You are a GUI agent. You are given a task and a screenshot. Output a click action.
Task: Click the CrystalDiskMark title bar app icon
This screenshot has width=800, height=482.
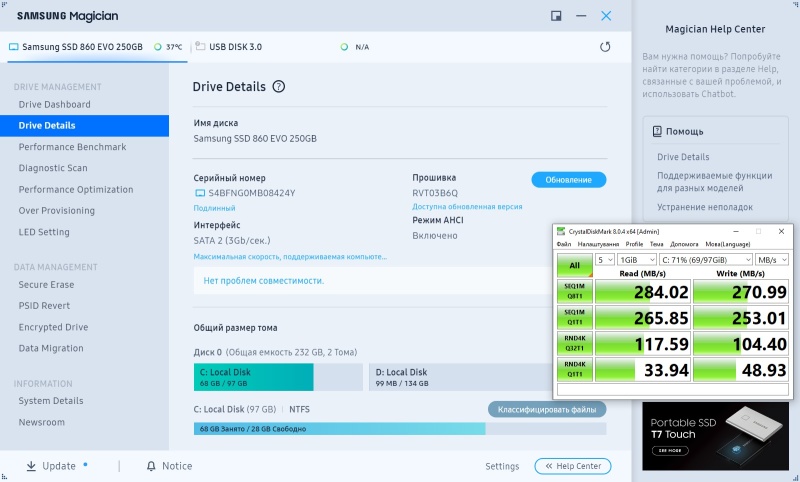(x=561, y=231)
